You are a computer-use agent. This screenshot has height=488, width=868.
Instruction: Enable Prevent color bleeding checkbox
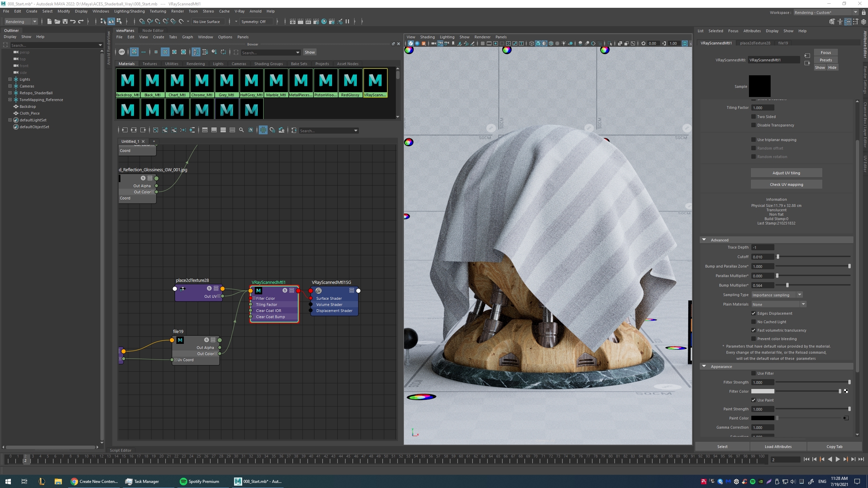pos(754,338)
